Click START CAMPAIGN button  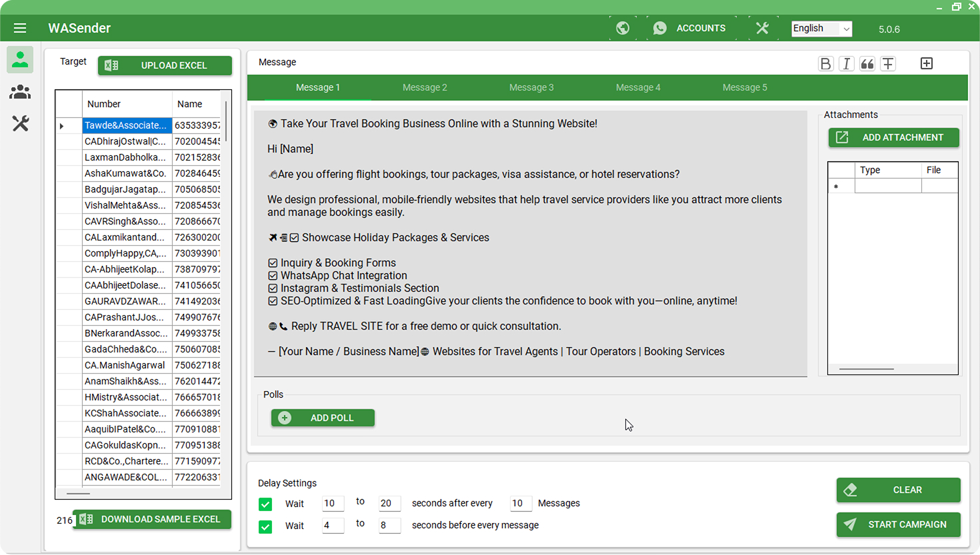click(x=898, y=524)
